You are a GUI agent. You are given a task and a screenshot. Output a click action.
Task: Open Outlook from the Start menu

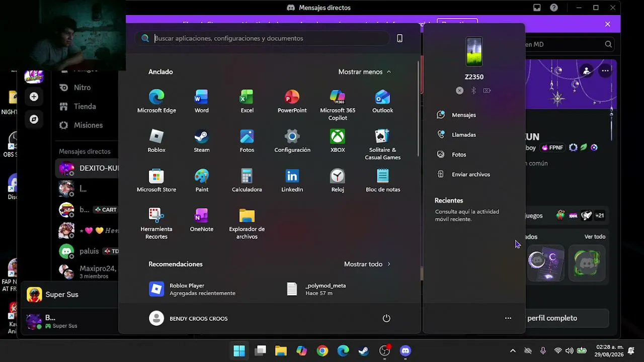[x=383, y=101]
